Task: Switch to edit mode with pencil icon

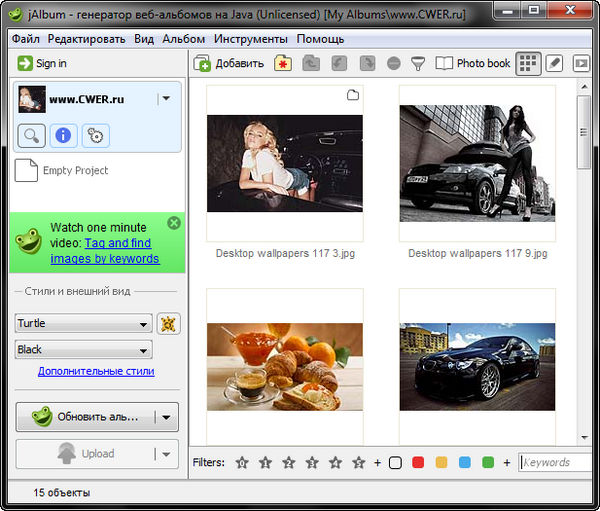Action: point(554,63)
